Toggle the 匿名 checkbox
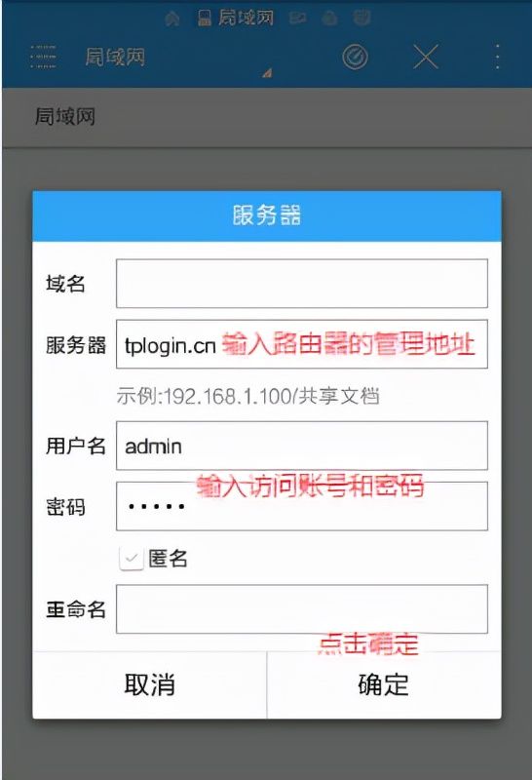 click(132, 559)
